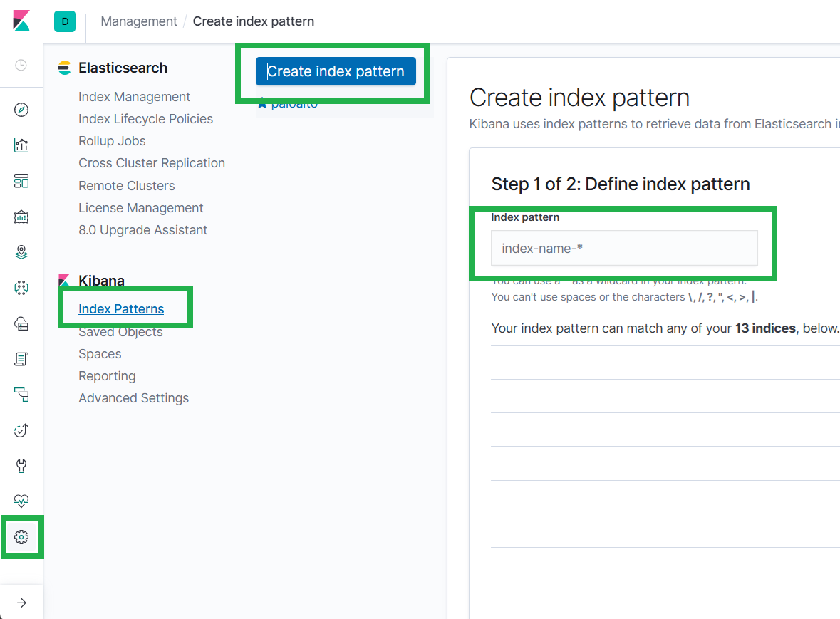Open the APM icon

click(x=21, y=395)
